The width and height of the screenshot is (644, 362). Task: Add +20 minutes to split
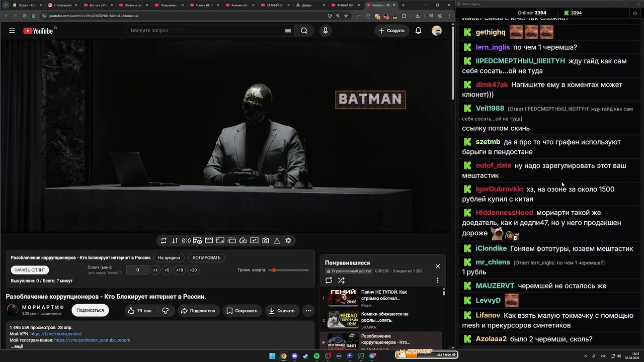point(193,270)
